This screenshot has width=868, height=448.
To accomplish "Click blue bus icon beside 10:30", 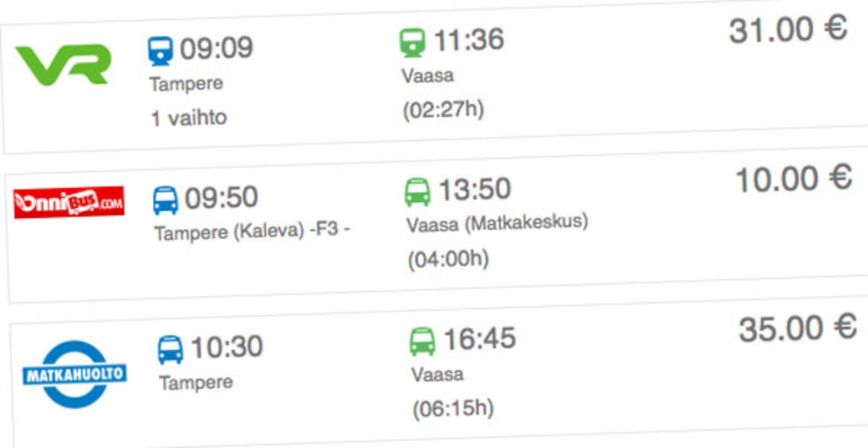I will click(x=171, y=350).
